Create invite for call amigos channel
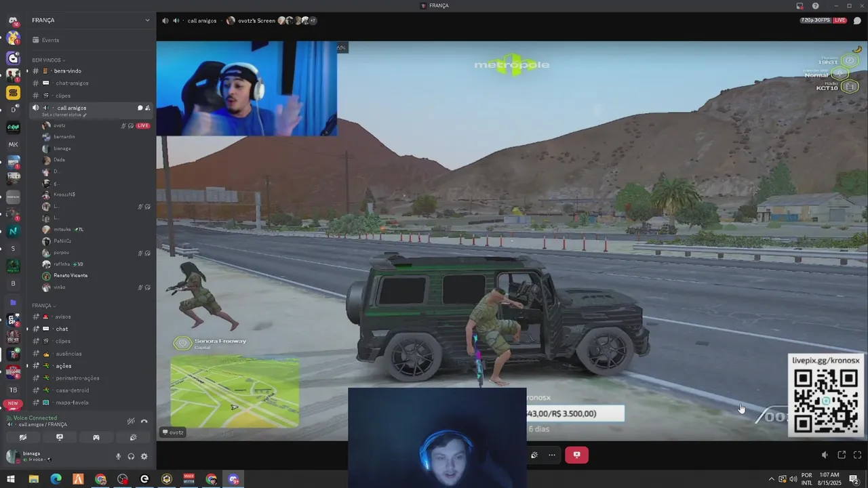 [x=148, y=108]
